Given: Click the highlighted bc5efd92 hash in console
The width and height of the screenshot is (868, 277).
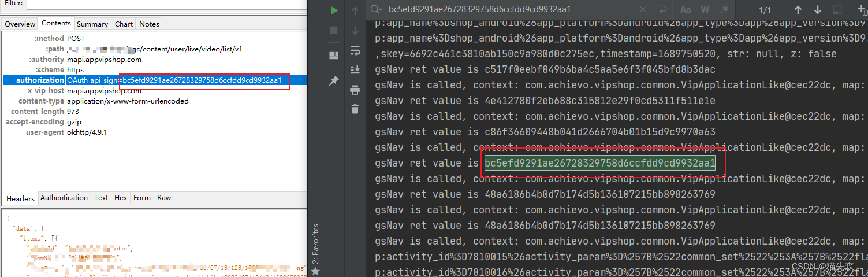Looking at the screenshot, I should tap(600, 163).
